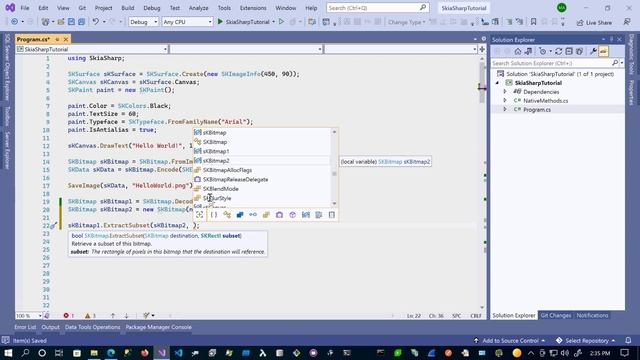Select sKBitmap2 in the IntelliSense list
Screen dimensions: 640x360
coord(262,161)
